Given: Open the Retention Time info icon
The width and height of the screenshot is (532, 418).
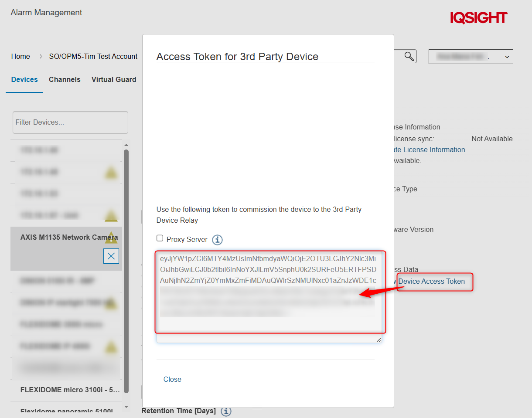Looking at the screenshot, I should (226, 411).
